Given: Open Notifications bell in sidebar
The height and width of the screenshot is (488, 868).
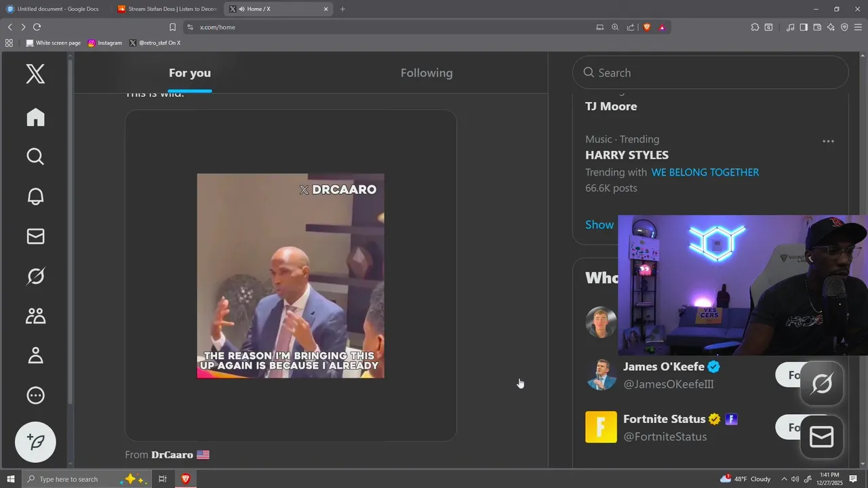Looking at the screenshot, I should tap(35, 197).
